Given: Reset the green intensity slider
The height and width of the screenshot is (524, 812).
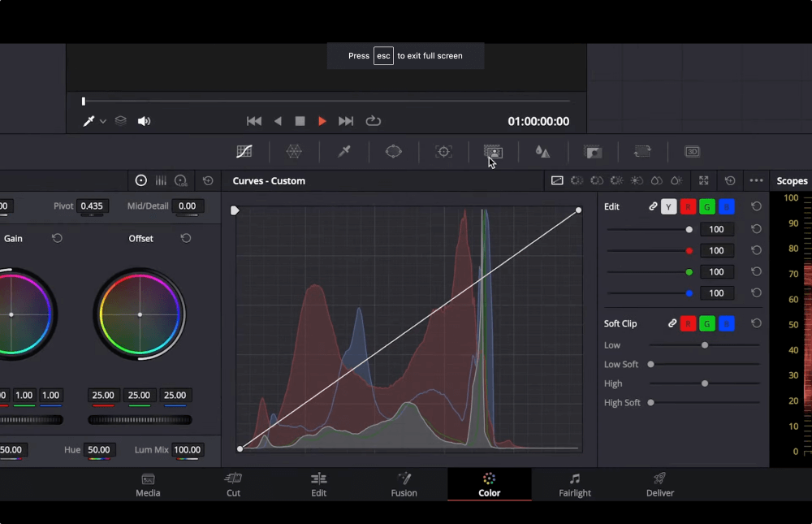Looking at the screenshot, I should click(756, 271).
